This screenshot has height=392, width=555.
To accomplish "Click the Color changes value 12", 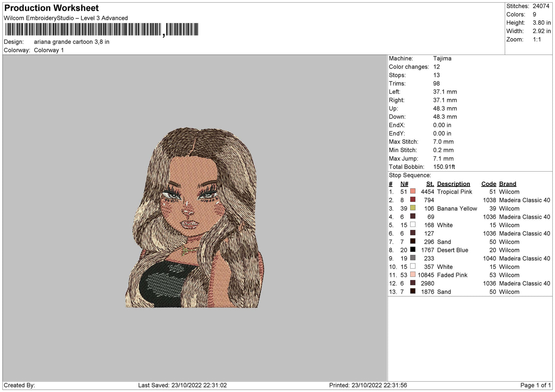I will (436, 67).
